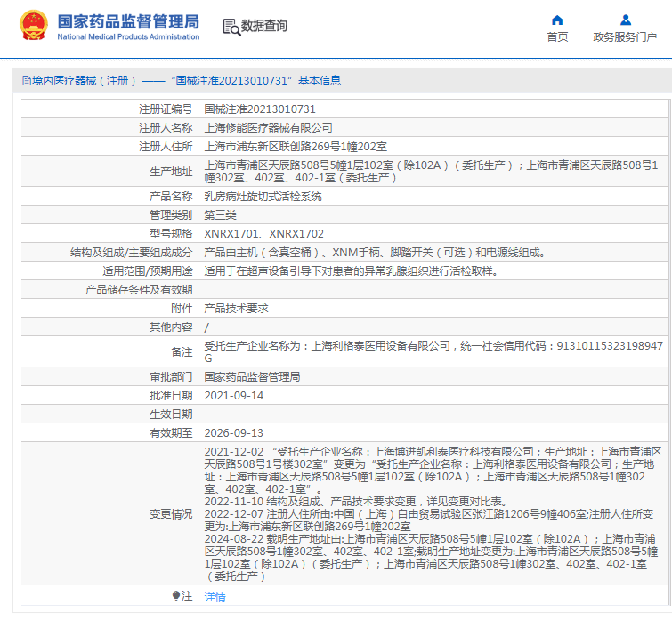Click the 生效日期 row label
The width and height of the screenshot is (672, 621).
point(171,414)
